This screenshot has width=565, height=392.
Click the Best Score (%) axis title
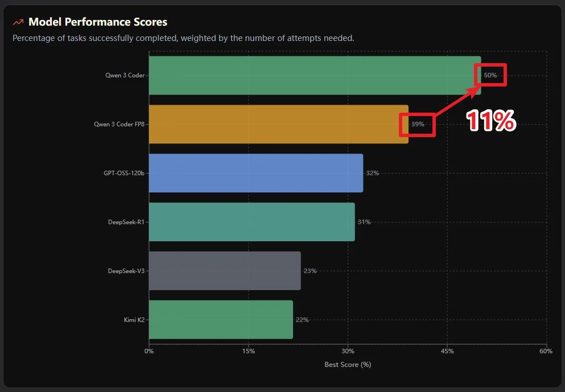[x=348, y=365]
